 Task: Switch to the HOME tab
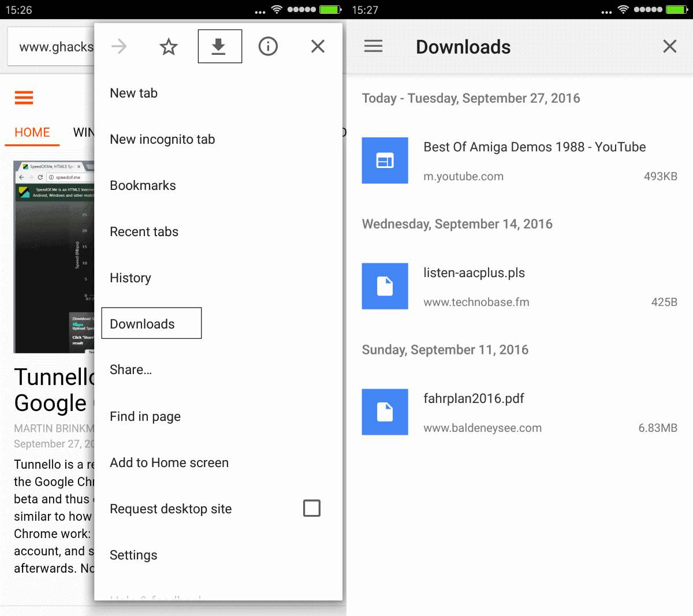(32, 132)
